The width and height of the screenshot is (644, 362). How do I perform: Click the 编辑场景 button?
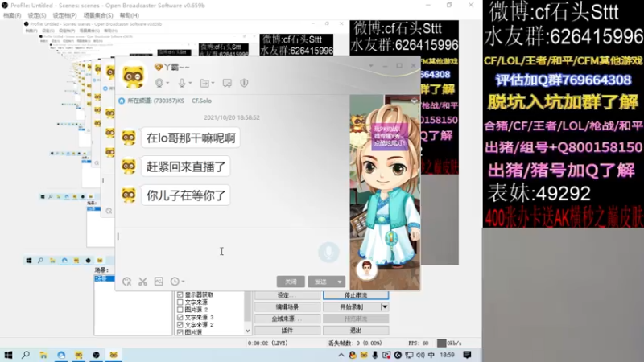tap(287, 307)
